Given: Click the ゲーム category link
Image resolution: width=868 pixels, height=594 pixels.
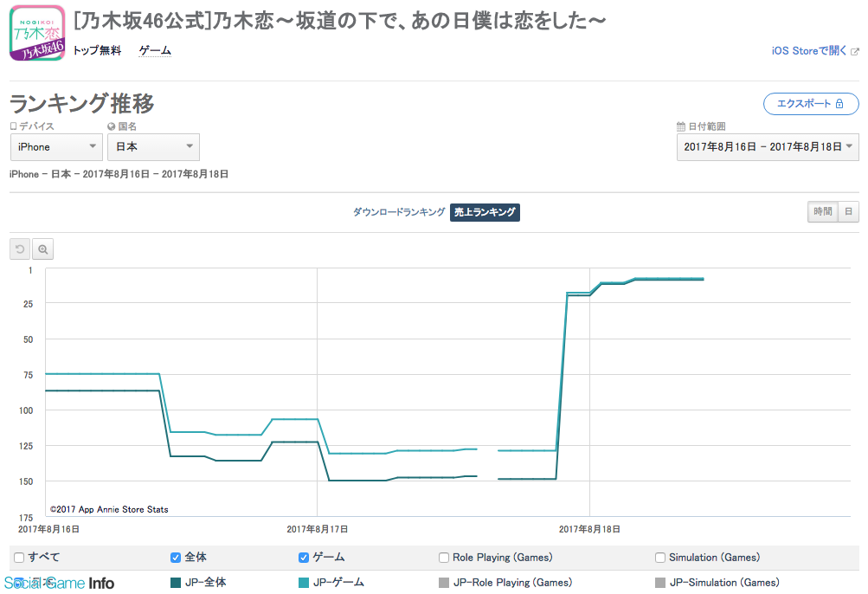Looking at the screenshot, I should coord(154,50).
